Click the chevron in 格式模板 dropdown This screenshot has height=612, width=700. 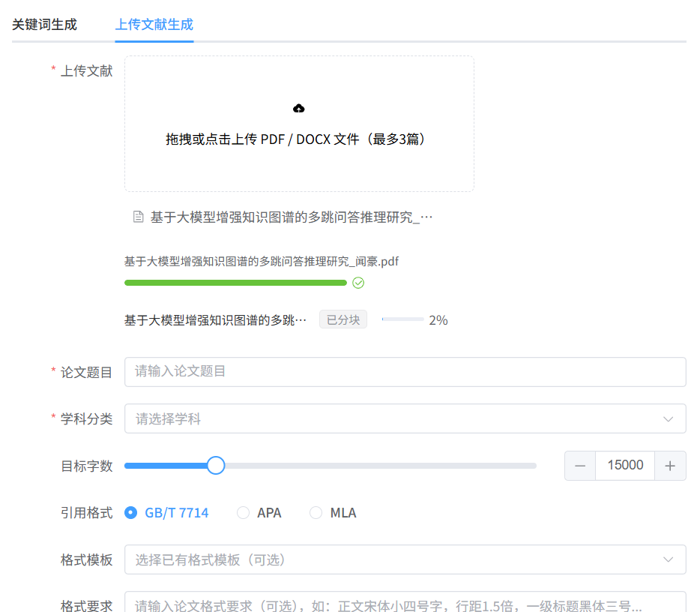pyautogui.click(x=668, y=559)
